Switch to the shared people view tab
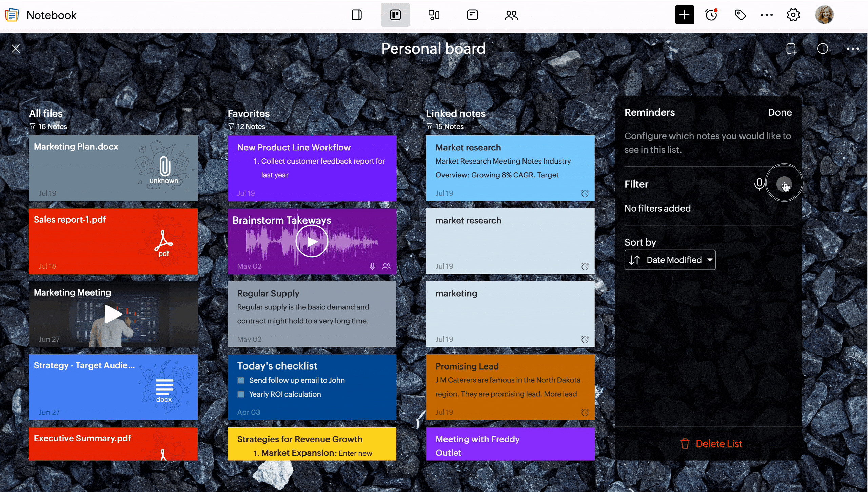868x492 pixels. [x=511, y=15]
